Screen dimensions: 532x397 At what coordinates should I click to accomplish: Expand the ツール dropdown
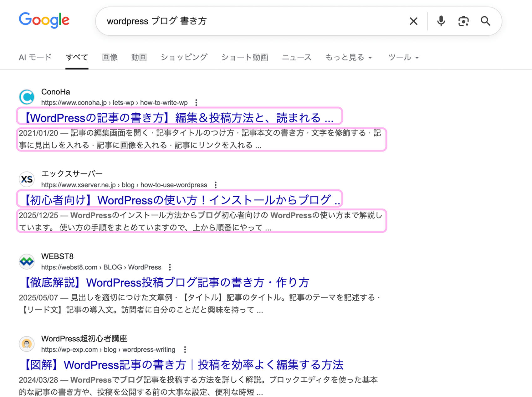(403, 57)
